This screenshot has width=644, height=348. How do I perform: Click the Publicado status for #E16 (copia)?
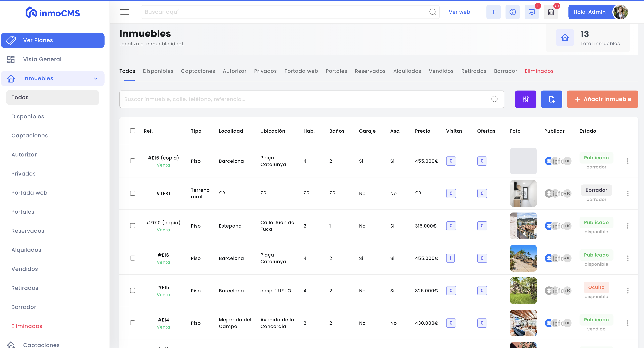point(596,158)
